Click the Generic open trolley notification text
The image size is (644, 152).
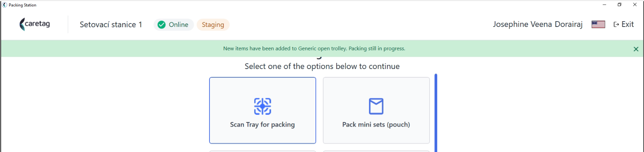pyautogui.click(x=314, y=49)
